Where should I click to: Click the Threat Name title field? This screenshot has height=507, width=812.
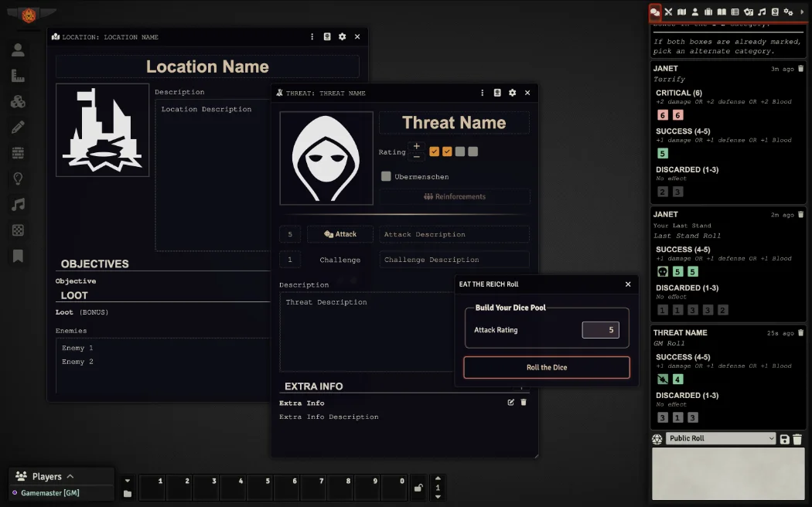point(454,123)
